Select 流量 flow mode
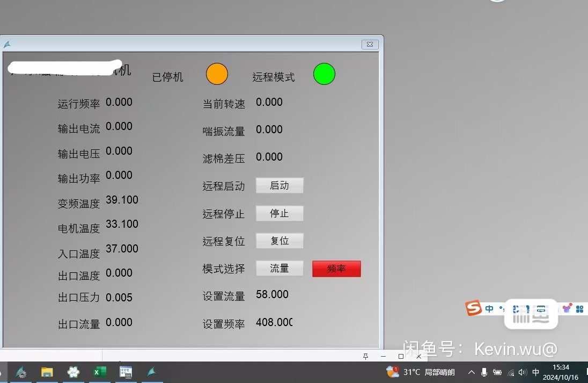Image resolution: width=588 pixels, height=383 pixels. tap(280, 269)
